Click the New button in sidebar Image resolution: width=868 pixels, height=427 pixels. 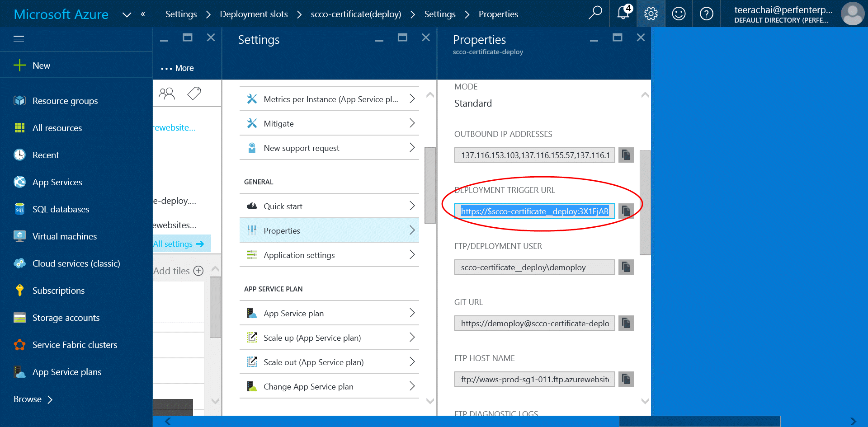41,66
